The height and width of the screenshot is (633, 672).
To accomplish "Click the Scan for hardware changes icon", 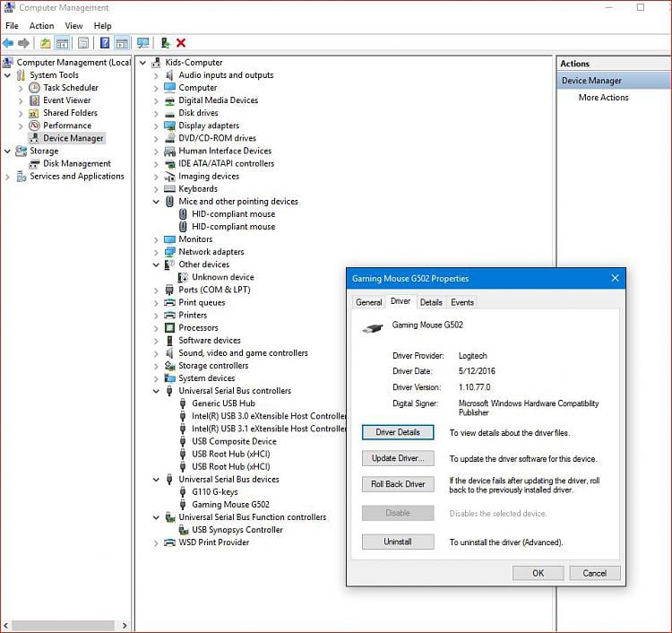I will tap(142, 43).
